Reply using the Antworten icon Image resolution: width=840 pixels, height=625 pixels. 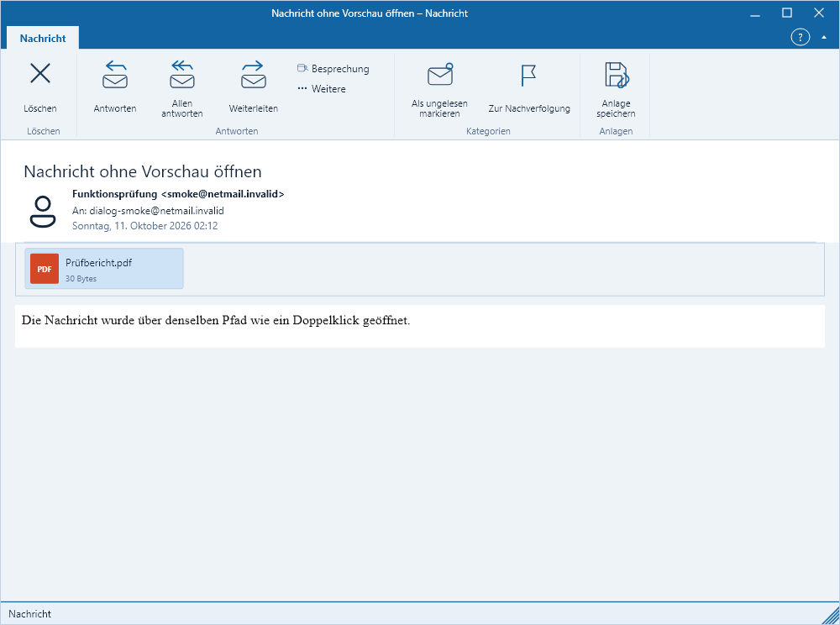pyautogui.click(x=114, y=86)
